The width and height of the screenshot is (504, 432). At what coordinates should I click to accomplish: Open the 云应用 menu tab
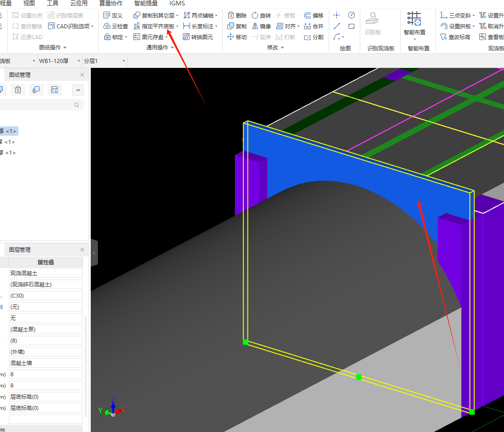[x=79, y=3]
